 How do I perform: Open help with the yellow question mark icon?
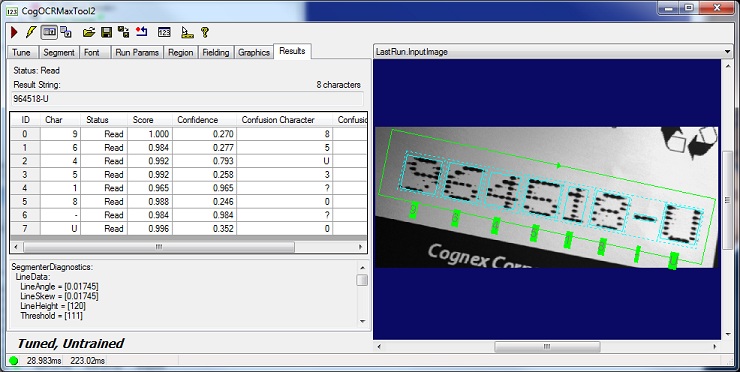[204, 32]
